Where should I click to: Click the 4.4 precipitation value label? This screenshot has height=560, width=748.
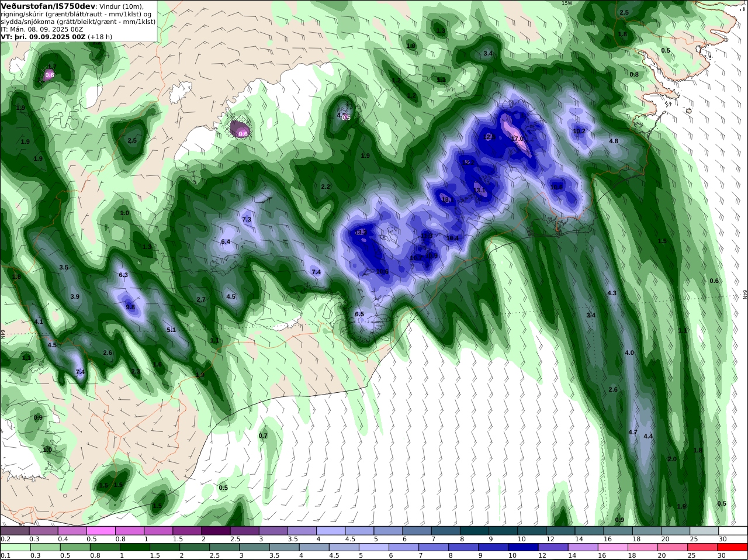648,436
